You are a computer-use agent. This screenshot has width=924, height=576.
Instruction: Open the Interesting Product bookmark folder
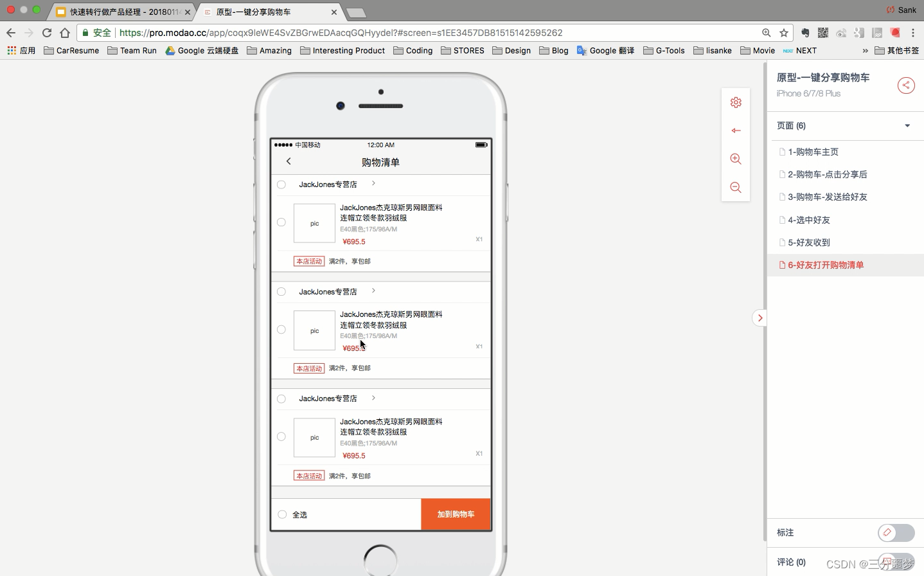[342, 50]
